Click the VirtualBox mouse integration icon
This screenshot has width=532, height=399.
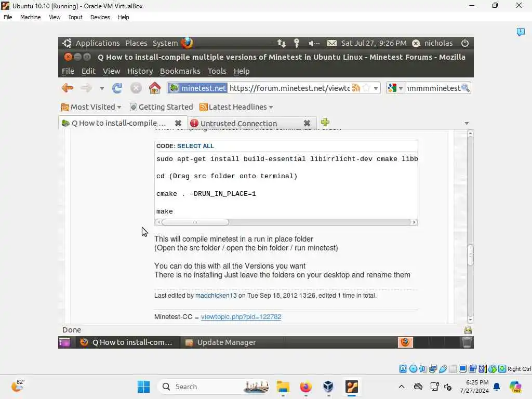pos(493,369)
